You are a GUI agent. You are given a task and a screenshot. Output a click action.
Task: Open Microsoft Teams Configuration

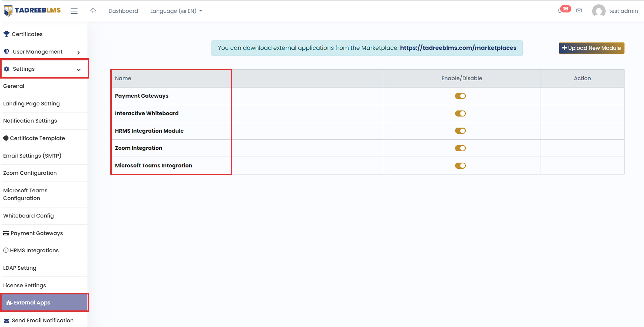point(25,194)
